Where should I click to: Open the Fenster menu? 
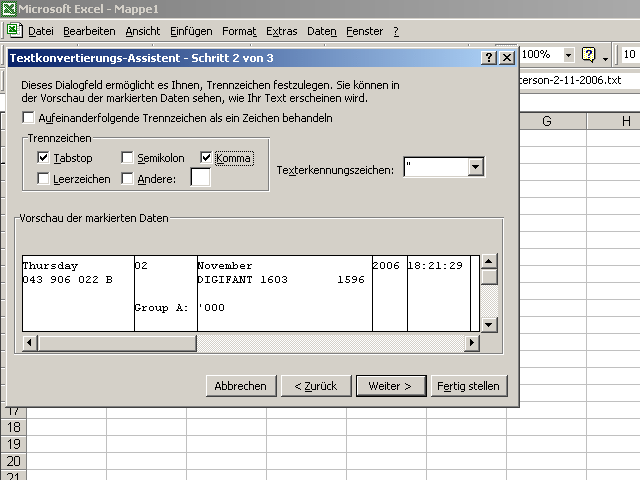click(364, 31)
